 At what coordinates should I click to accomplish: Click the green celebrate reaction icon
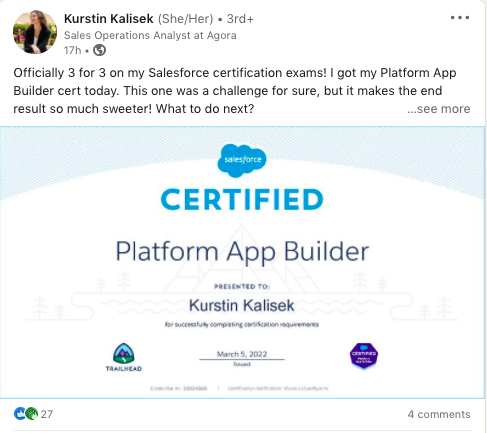[x=31, y=414]
